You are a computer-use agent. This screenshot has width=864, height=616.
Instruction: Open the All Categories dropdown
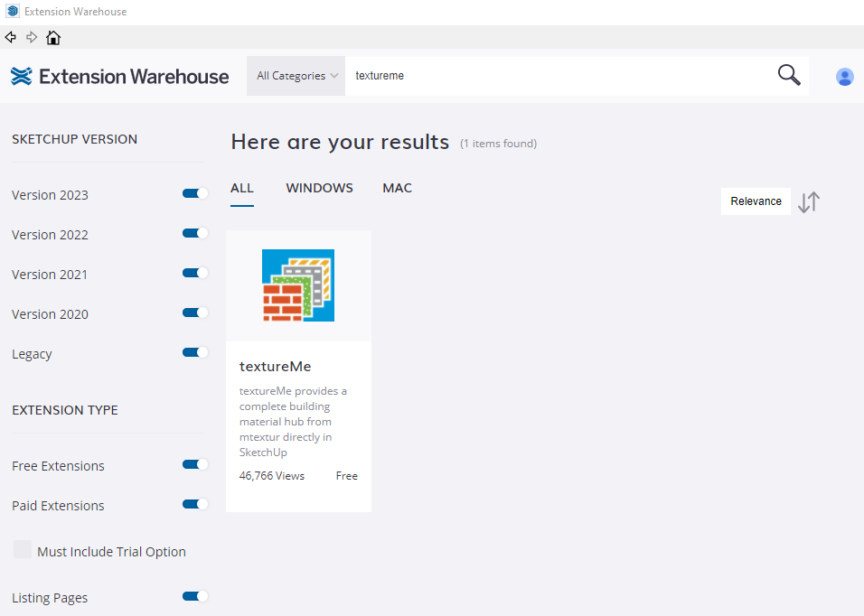pyautogui.click(x=296, y=76)
